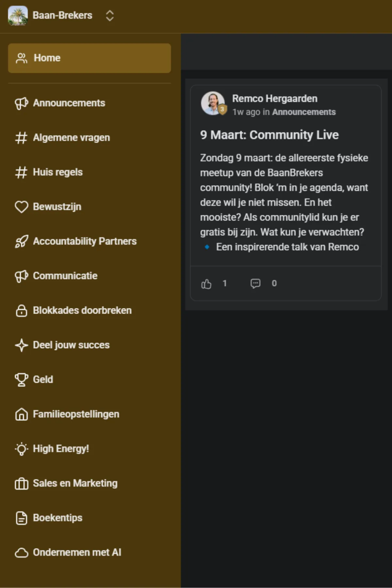This screenshot has height=588, width=392.
Task: Open comments via speech bubble icon
Action: tap(255, 284)
